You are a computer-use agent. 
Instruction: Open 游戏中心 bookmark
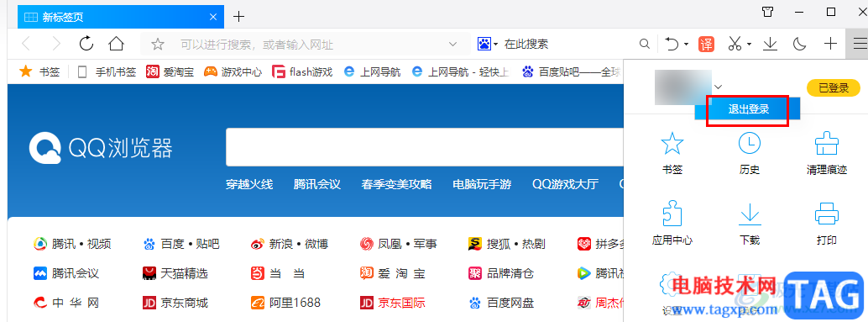tap(233, 71)
